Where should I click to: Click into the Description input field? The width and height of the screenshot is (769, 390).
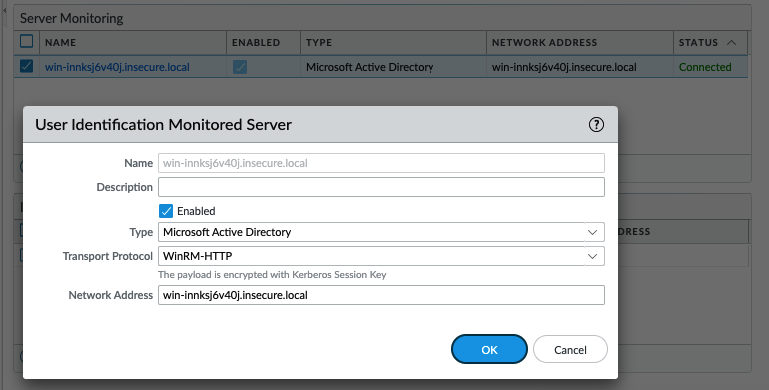381,187
